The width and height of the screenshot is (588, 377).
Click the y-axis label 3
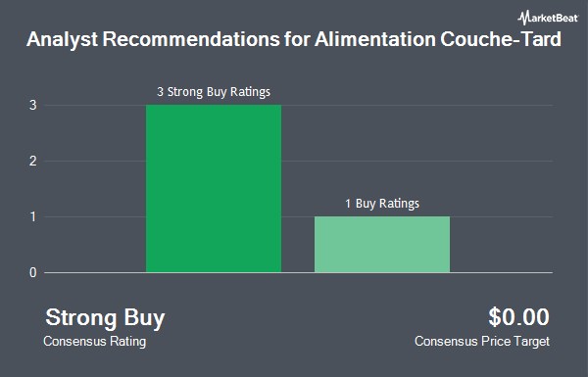pos(33,106)
